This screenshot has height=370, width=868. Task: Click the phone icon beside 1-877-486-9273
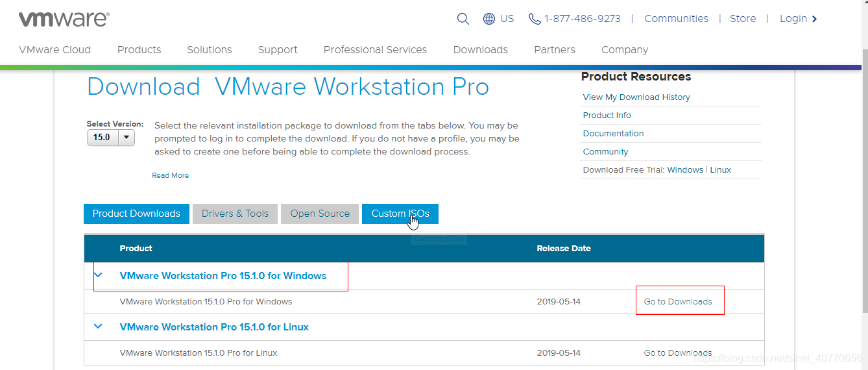coord(535,19)
